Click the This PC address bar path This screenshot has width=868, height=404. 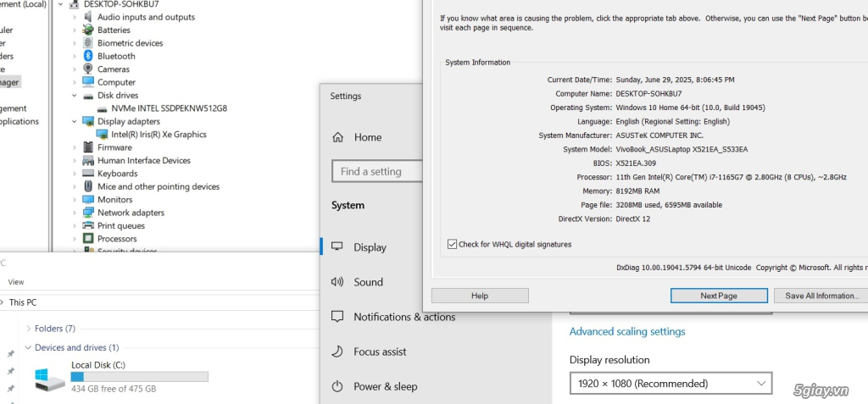[x=23, y=302]
